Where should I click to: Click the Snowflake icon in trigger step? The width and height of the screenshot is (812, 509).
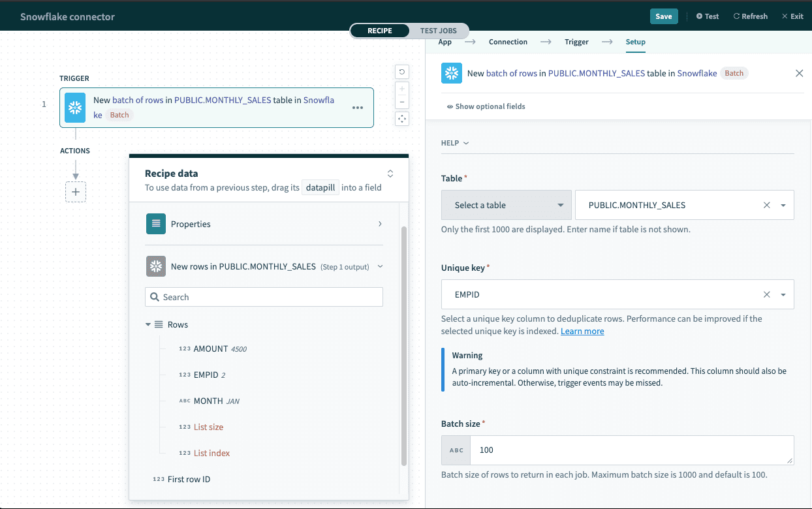coord(76,108)
